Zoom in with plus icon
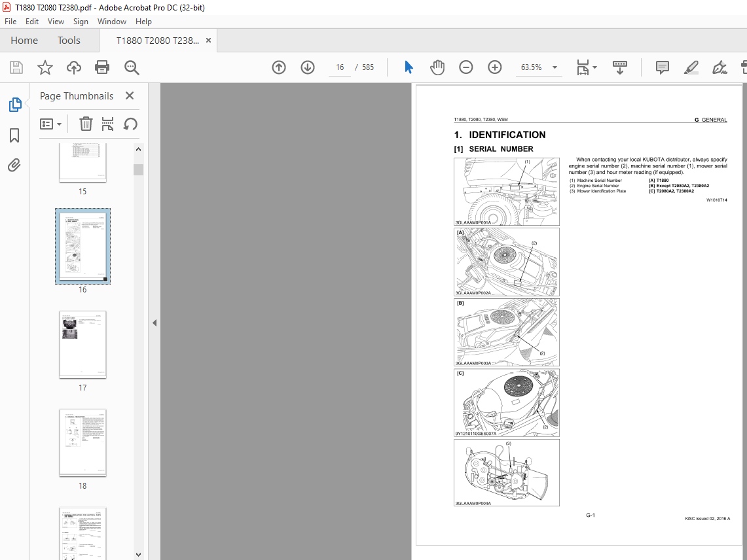Viewport: 747px width, 560px height. point(495,67)
